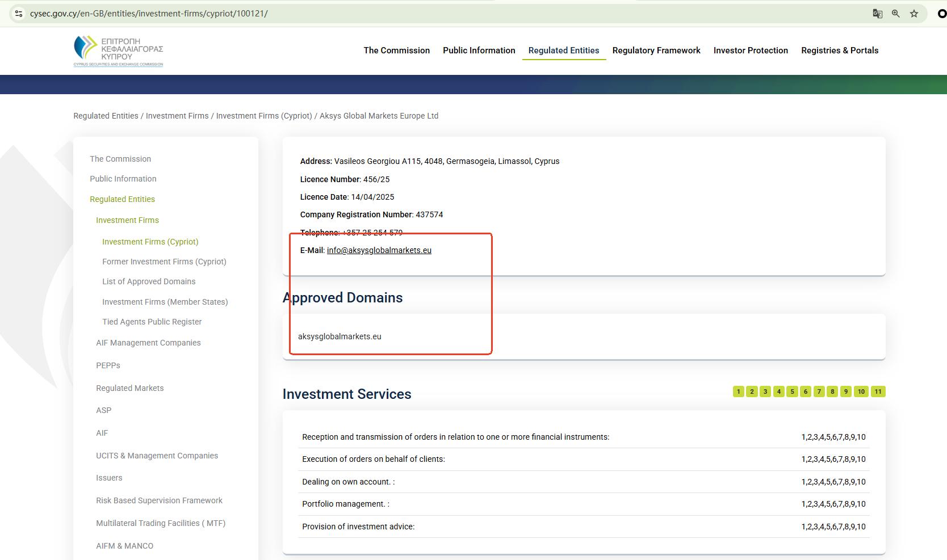Open Former Investment Firms (Cypriot) sidebar item
Screen dimensions: 947x560
164,262
